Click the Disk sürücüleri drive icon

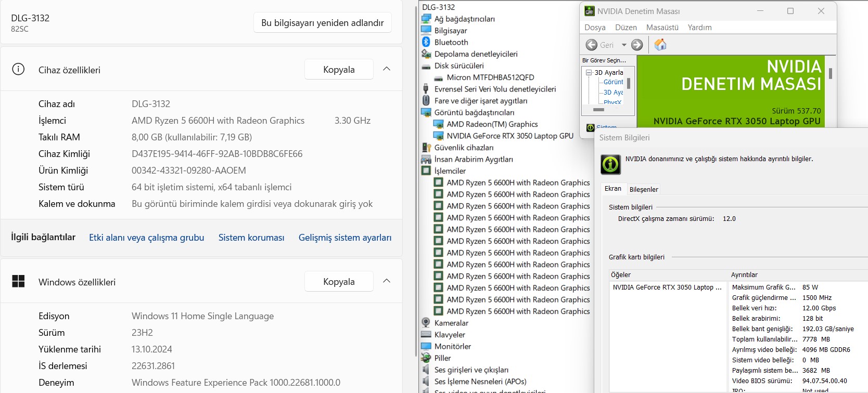426,66
